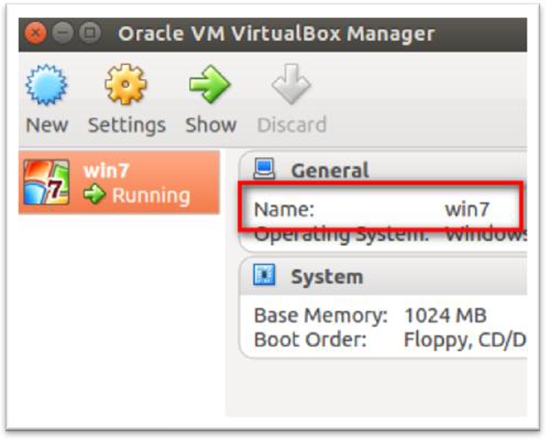Click the Operating System row
The image size is (550, 441).
click(390, 234)
